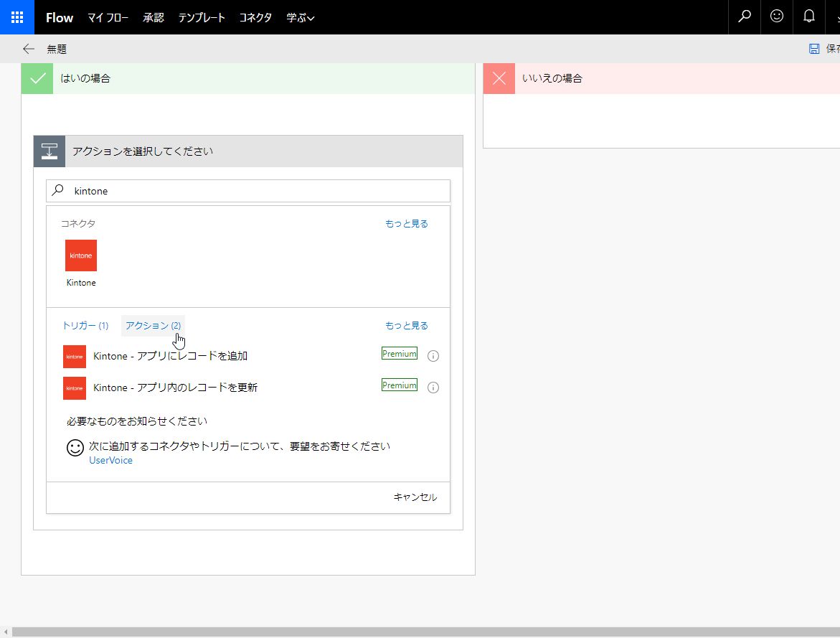The image size is (840, 638).
Task: Click the Kintone connector name label
Action: 81,283
